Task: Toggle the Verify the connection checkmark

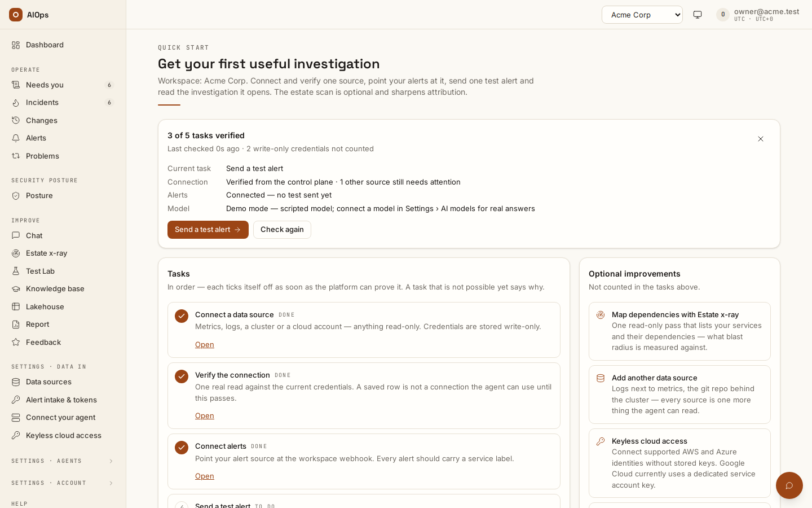Action: 182,376
